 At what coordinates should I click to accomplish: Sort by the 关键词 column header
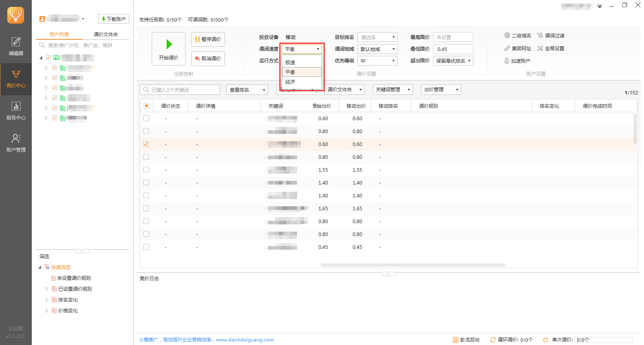pyautogui.click(x=276, y=106)
